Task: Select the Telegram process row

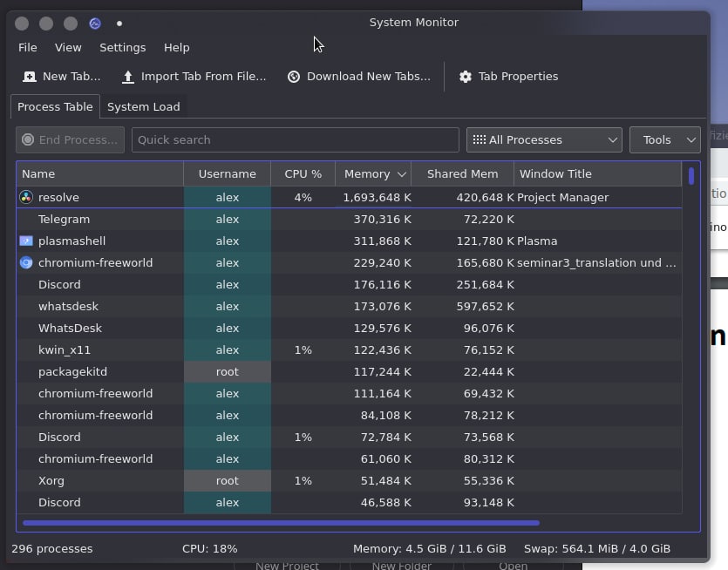Action: (x=349, y=219)
